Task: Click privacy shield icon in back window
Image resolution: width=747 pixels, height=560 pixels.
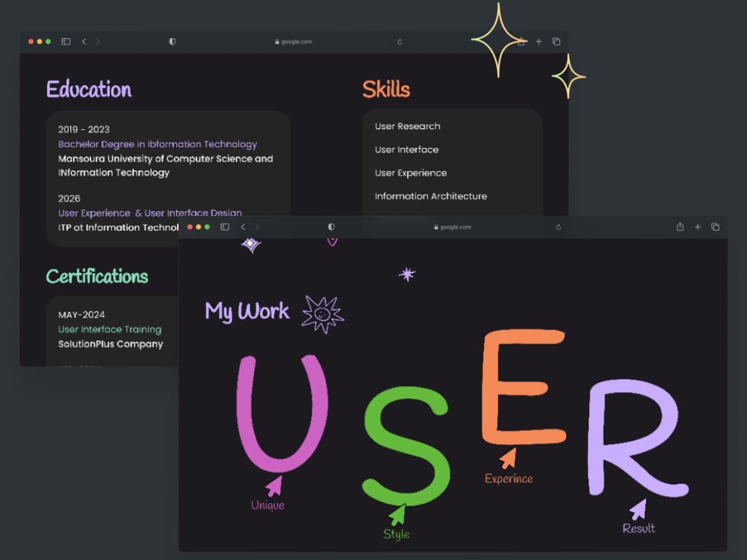Action: [x=173, y=41]
